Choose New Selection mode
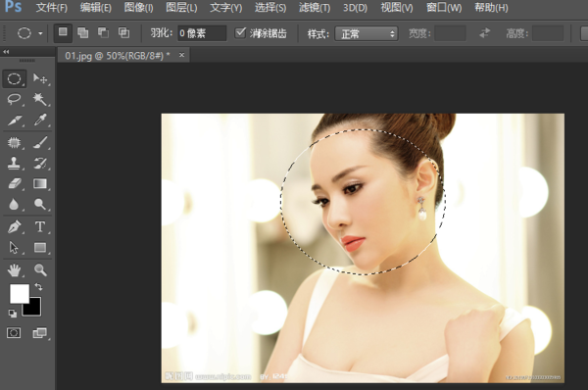588x390 pixels. (63, 33)
